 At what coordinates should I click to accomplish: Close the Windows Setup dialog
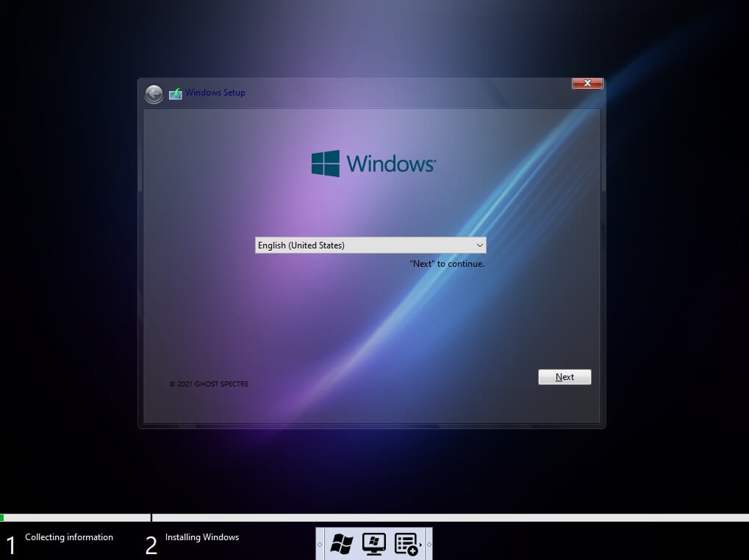pyautogui.click(x=587, y=83)
